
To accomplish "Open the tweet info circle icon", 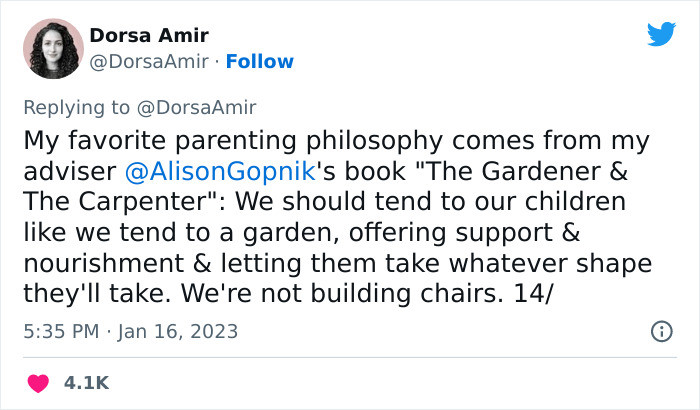I will click(x=660, y=331).
